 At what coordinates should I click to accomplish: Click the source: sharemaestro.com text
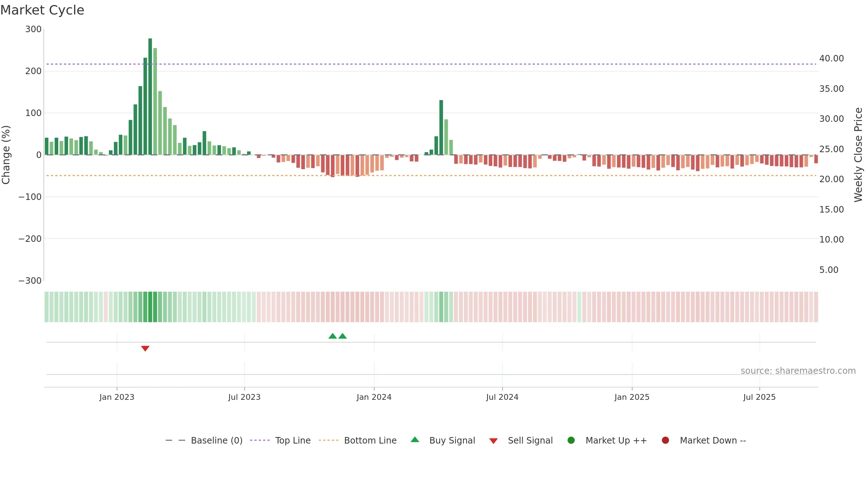(x=798, y=371)
